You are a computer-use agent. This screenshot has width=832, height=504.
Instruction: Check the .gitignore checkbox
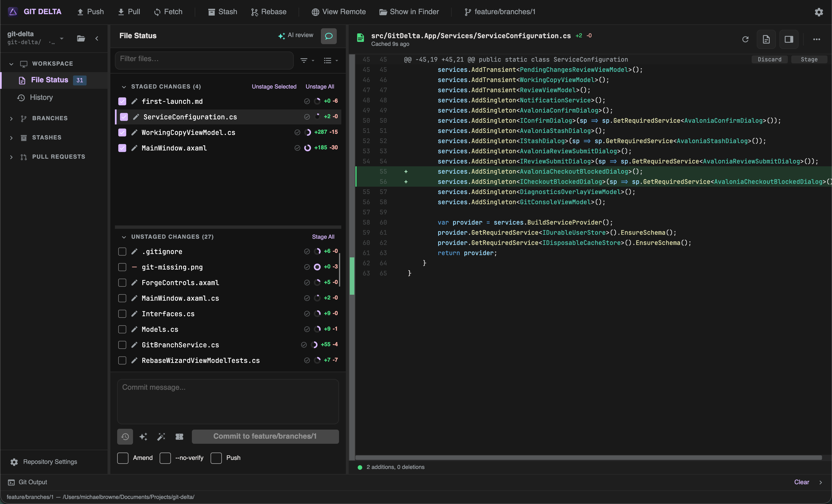[122, 251]
